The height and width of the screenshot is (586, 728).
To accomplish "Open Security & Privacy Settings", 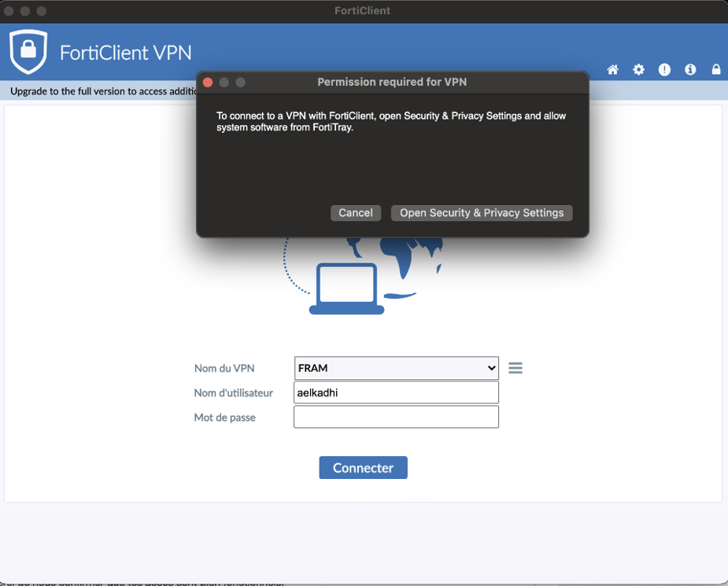I will 482,213.
